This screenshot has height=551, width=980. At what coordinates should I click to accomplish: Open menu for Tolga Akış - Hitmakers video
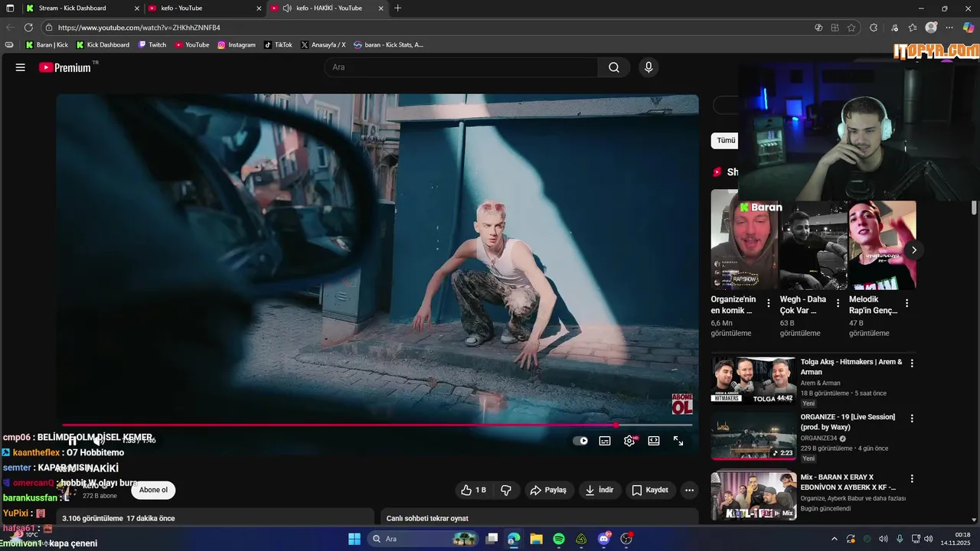pos(912,363)
